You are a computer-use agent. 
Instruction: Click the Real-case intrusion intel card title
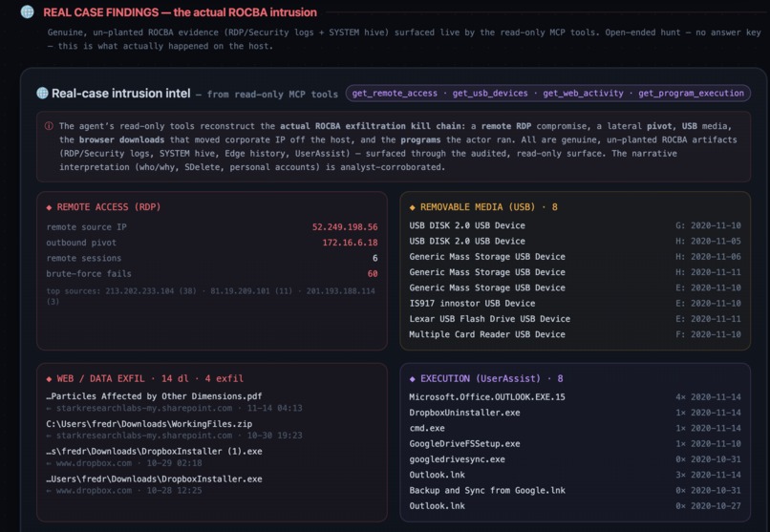click(120, 94)
